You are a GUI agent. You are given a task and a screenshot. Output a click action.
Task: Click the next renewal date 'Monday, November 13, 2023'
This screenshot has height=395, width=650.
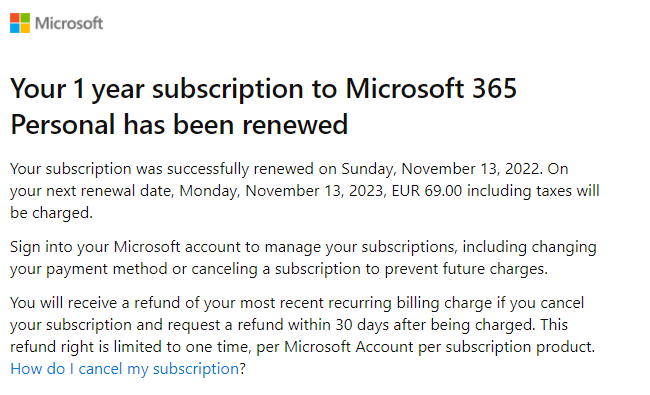point(281,191)
